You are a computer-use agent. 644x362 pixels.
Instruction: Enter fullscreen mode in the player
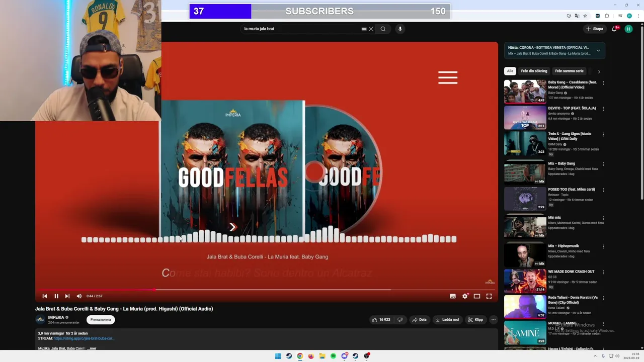click(x=489, y=296)
